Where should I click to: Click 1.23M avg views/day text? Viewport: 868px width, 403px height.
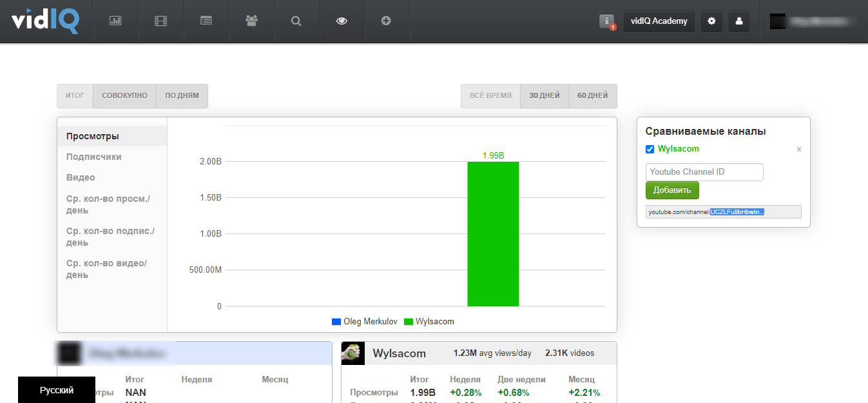point(492,353)
